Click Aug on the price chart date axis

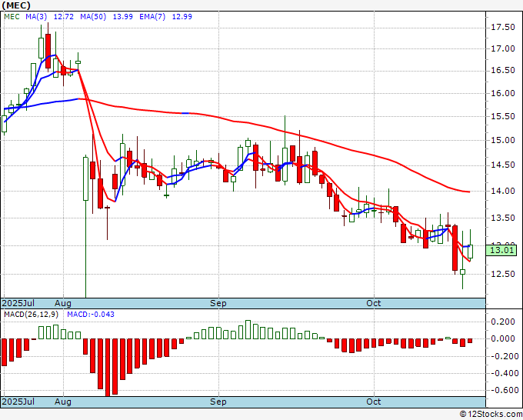point(63,303)
